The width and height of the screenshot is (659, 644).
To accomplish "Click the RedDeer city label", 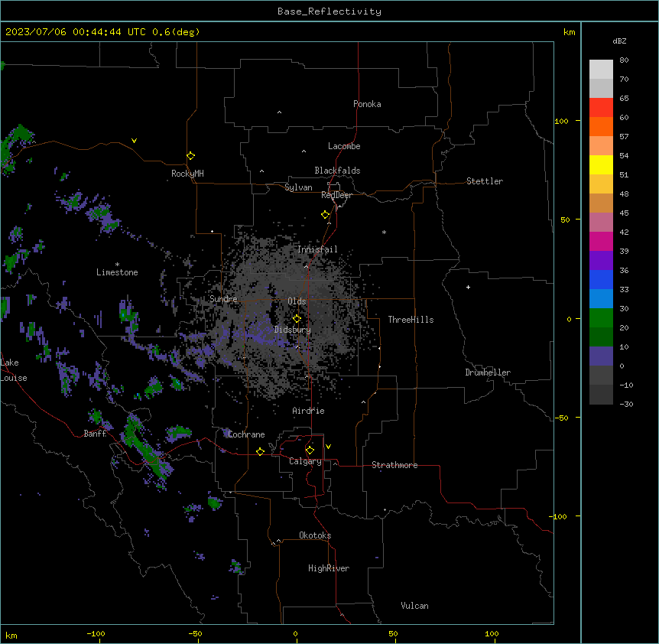I will [x=336, y=195].
